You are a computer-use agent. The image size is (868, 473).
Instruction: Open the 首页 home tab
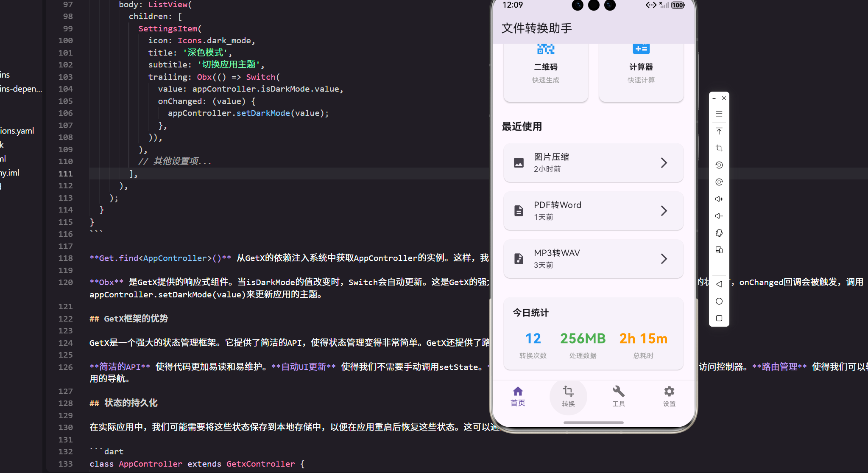(x=517, y=396)
